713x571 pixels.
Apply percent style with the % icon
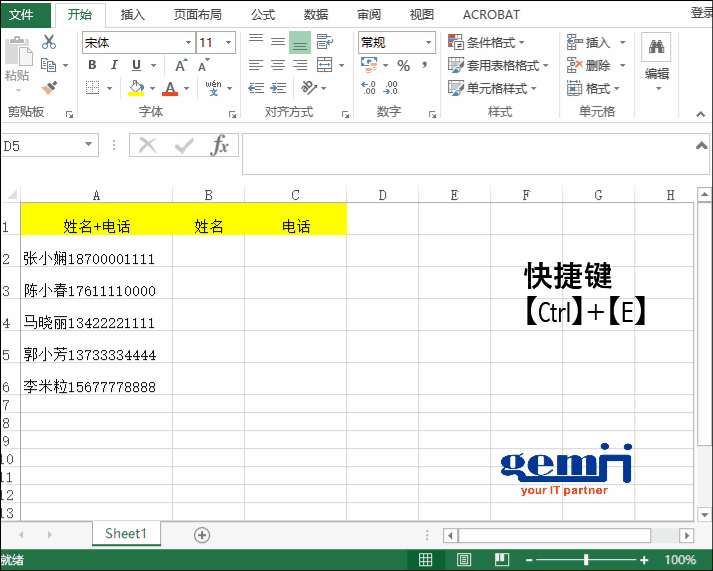tap(403, 66)
